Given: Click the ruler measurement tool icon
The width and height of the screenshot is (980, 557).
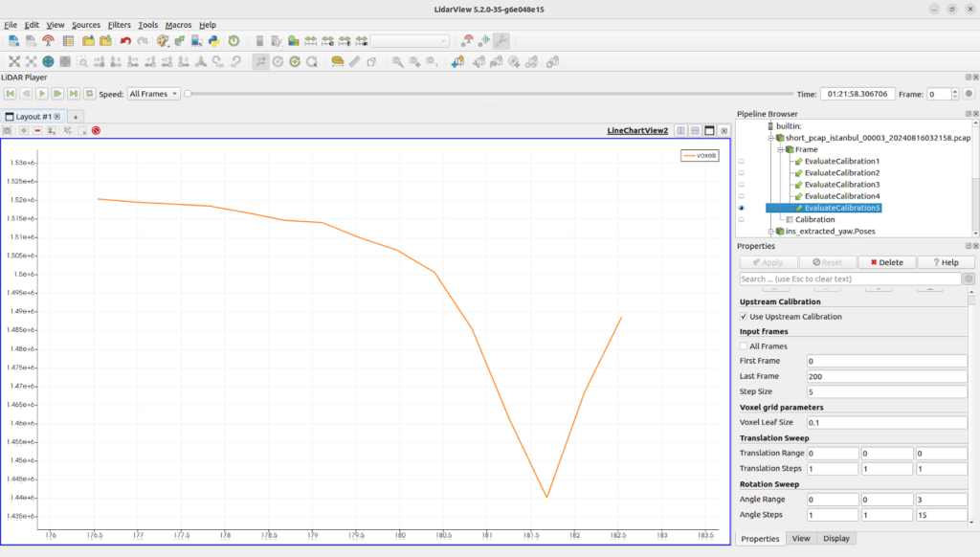Looking at the screenshot, I should click(x=355, y=61).
